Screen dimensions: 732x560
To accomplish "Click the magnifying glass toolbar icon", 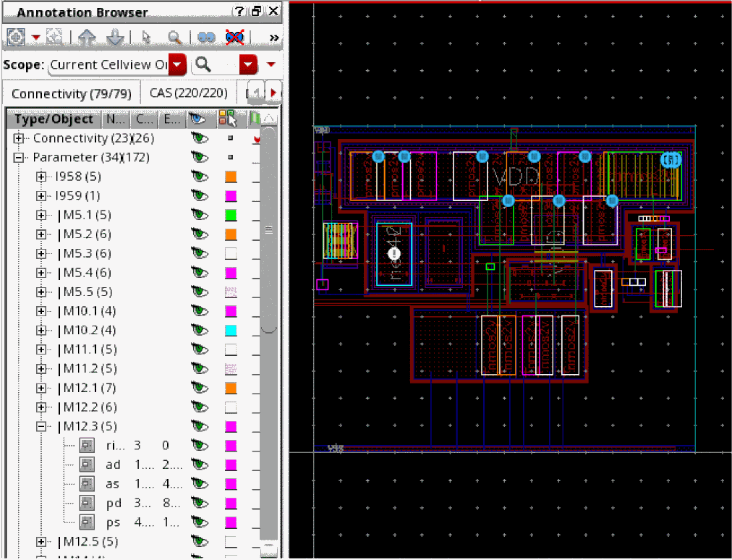I will (174, 37).
